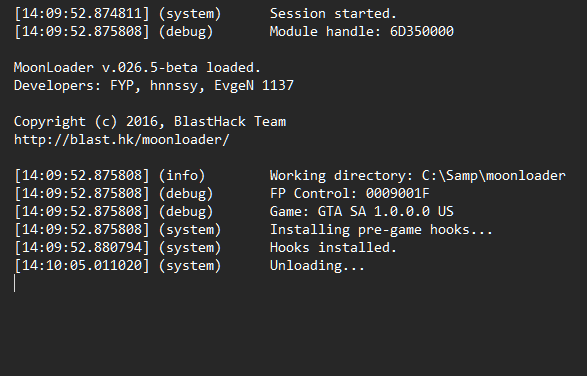
Task: Click the '(debug)' tag on the Module handle line
Action: click(x=186, y=31)
